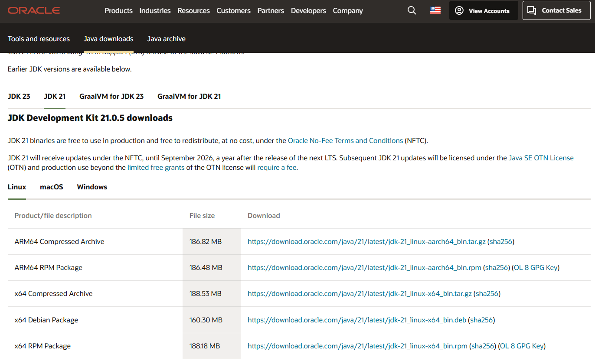Viewport: 595px width, 364px height.
Task: Select the JDK 21 tab
Action: 55,96
